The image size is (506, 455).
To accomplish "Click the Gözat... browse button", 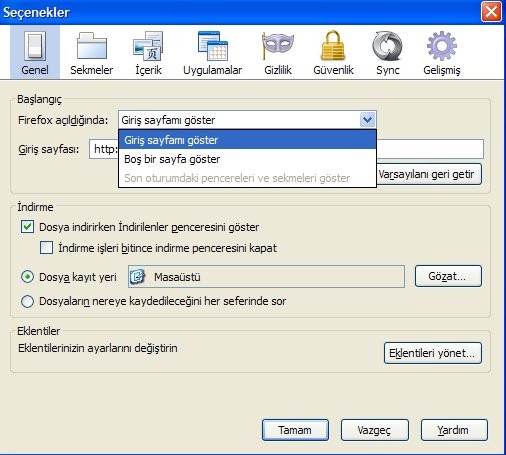I will tap(448, 276).
